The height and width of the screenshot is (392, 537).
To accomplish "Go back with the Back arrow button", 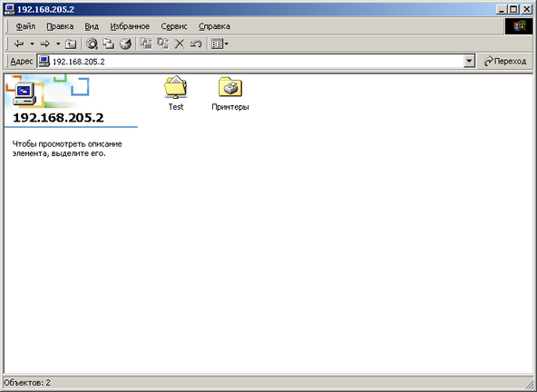I will 19,44.
